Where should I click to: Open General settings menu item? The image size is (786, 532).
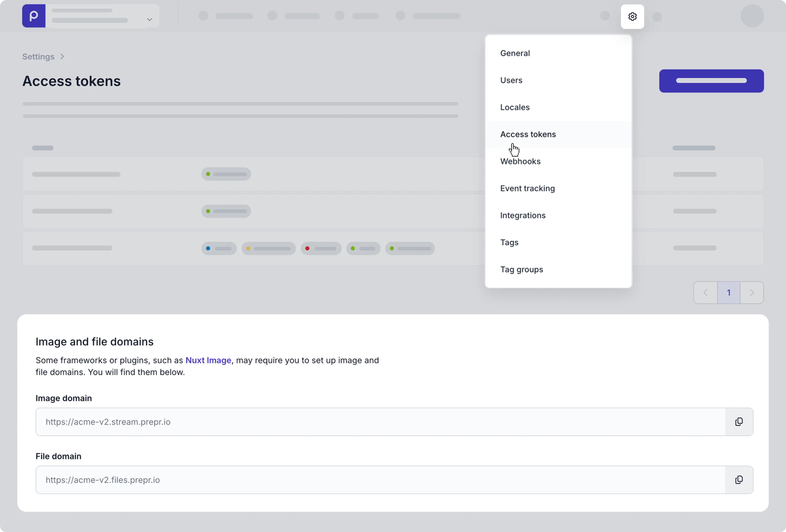515,53
